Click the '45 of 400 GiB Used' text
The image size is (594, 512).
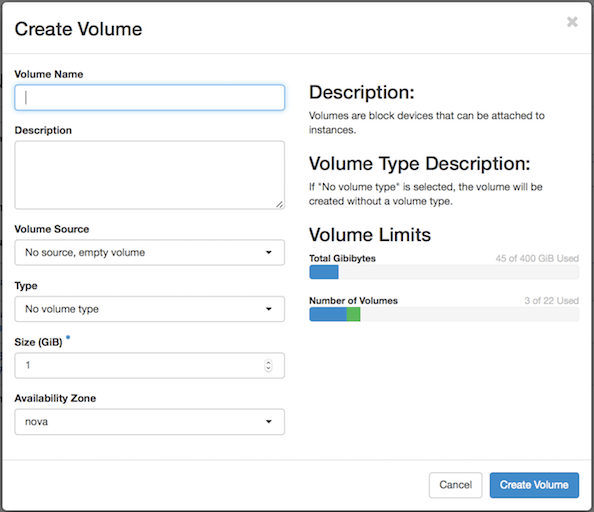tap(537, 258)
